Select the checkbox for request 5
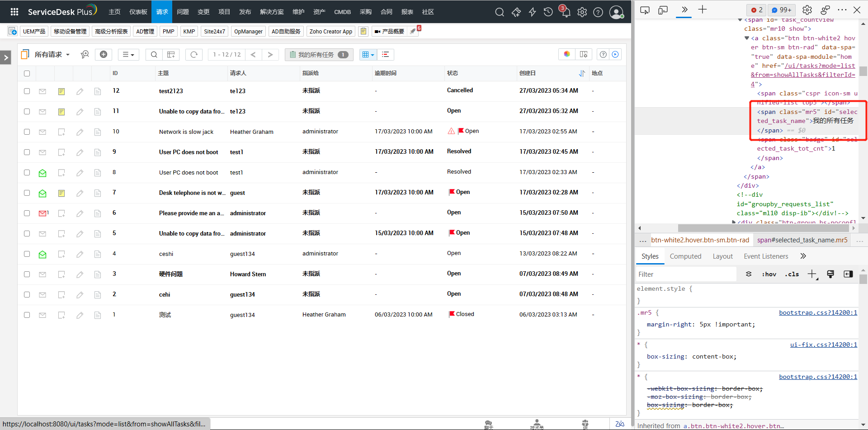 (27, 234)
